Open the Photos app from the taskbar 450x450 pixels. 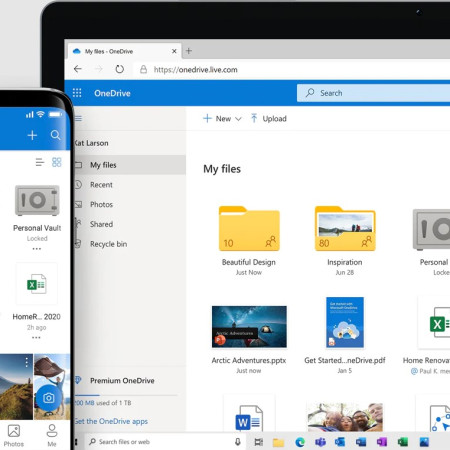click(x=424, y=442)
